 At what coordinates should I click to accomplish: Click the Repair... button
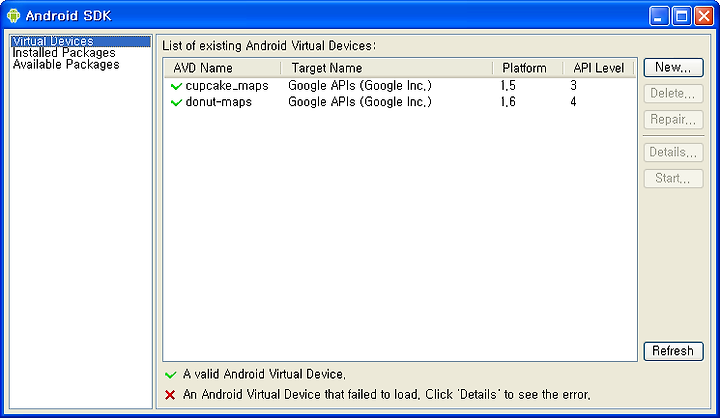(673, 120)
